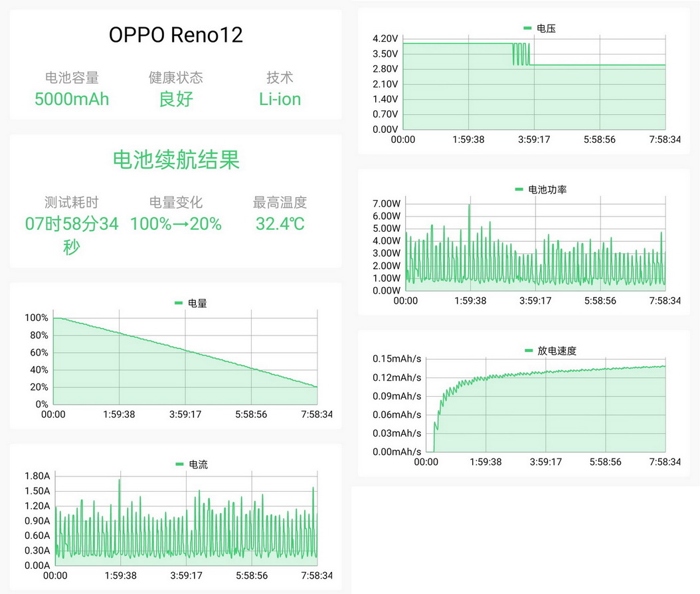This screenshot has width=700, height=594.
Task: Click the 1.80A axis label in 电流 chart
Action: [37, 476]
